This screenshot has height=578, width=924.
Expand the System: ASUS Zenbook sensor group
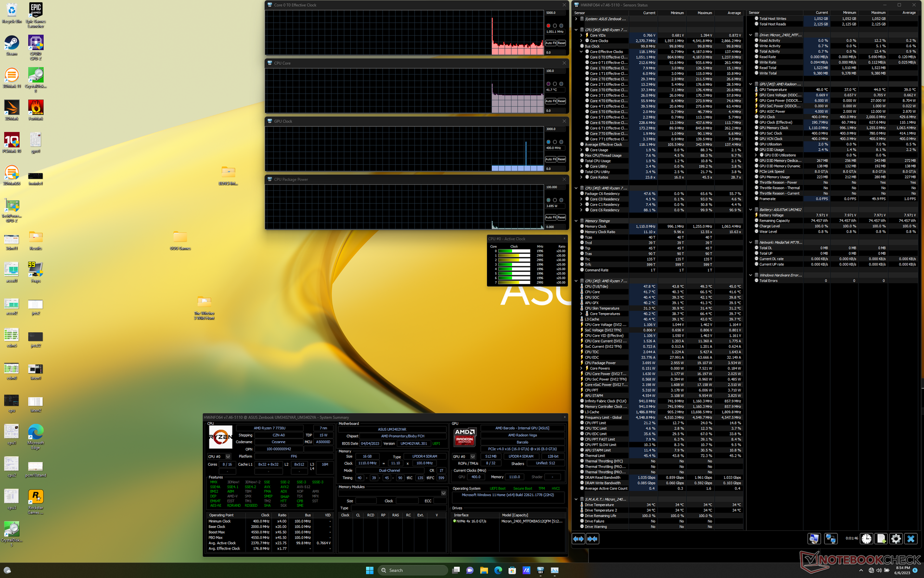[x=576, y=19]
